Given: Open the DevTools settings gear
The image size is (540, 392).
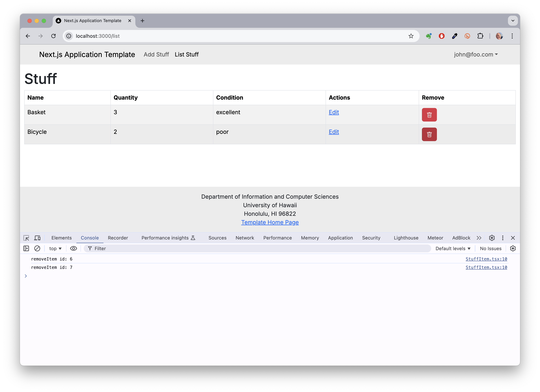Looking at the screenshot, I should click(x=492, y=238).
